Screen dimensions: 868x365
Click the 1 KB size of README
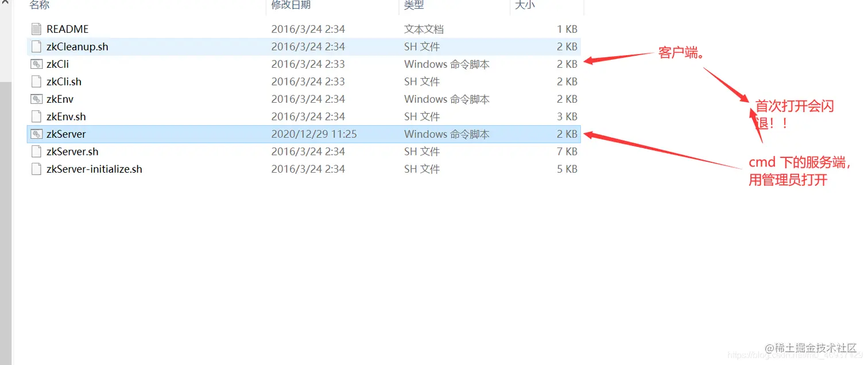click(x=567, y=29)
